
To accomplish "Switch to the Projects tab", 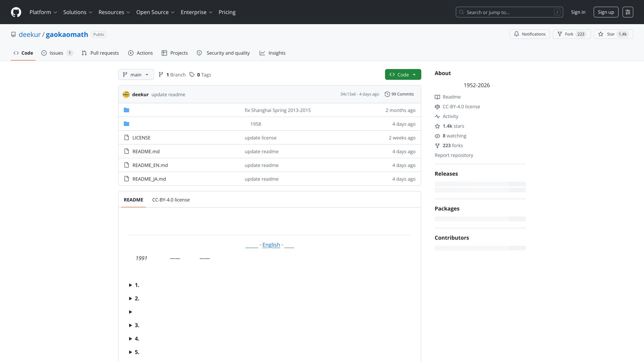I will [x=175, y=53].
